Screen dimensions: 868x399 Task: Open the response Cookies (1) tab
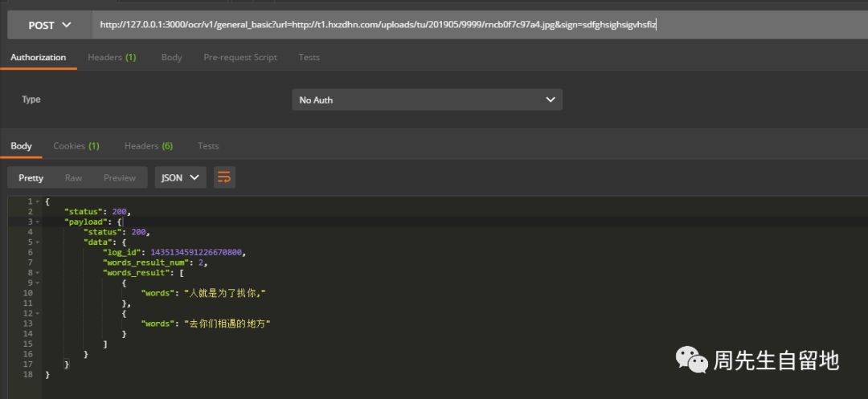pos(76,146)
